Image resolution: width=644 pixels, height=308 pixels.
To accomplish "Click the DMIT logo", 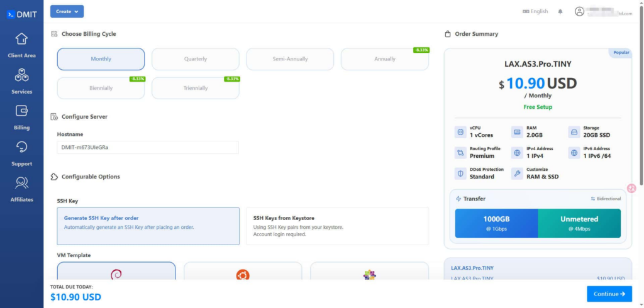I will [22, 14].
